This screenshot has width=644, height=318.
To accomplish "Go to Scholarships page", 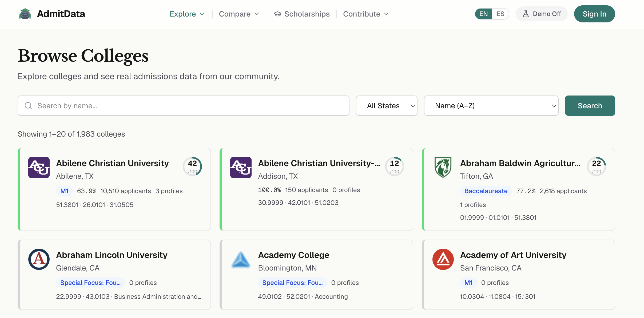I will point(302,14).
